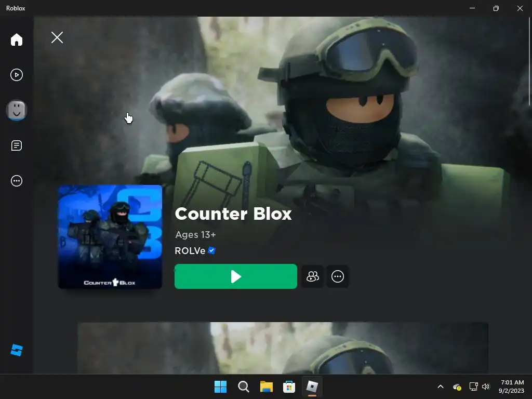The width and height of the screenshot is (532, 399).
Task: Open the More options icon in sidebar
Action: click(16, 181)
